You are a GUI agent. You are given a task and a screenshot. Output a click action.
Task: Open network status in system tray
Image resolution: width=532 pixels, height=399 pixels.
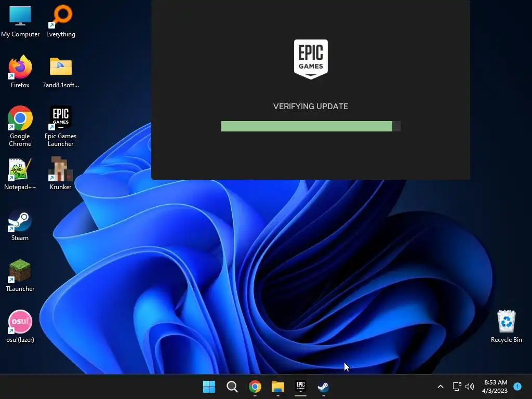pos(457,387)
